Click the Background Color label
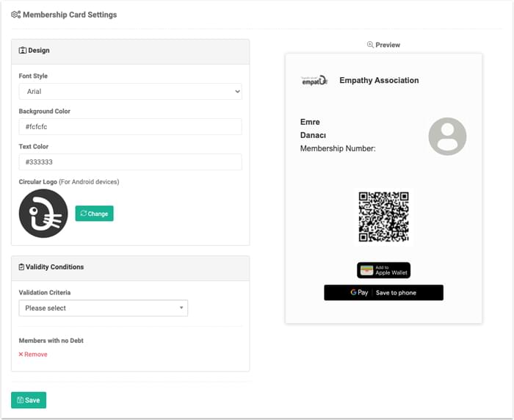This screenshot has height=420, width=514. point(45,112)
